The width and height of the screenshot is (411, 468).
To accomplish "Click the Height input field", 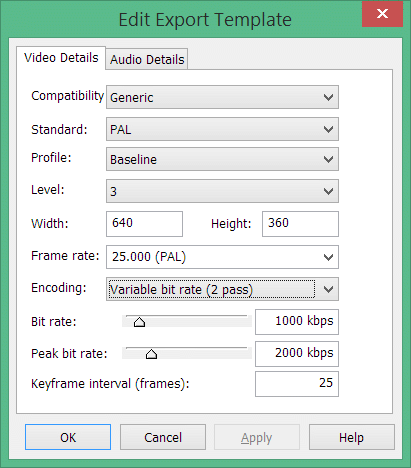I will [300, 224].
